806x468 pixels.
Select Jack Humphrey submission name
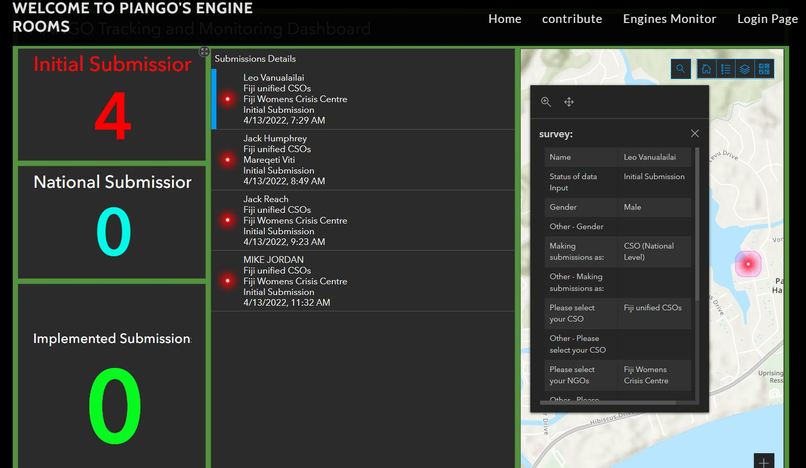[275, 138]
